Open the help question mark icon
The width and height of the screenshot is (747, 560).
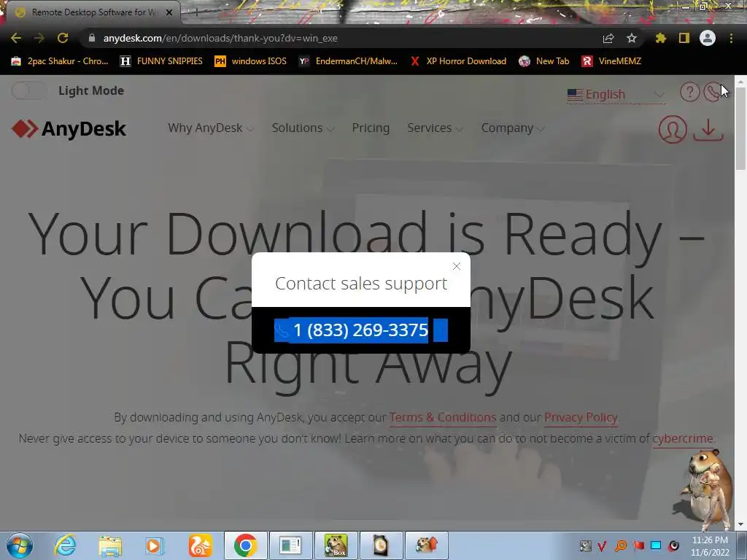point(689,92)
